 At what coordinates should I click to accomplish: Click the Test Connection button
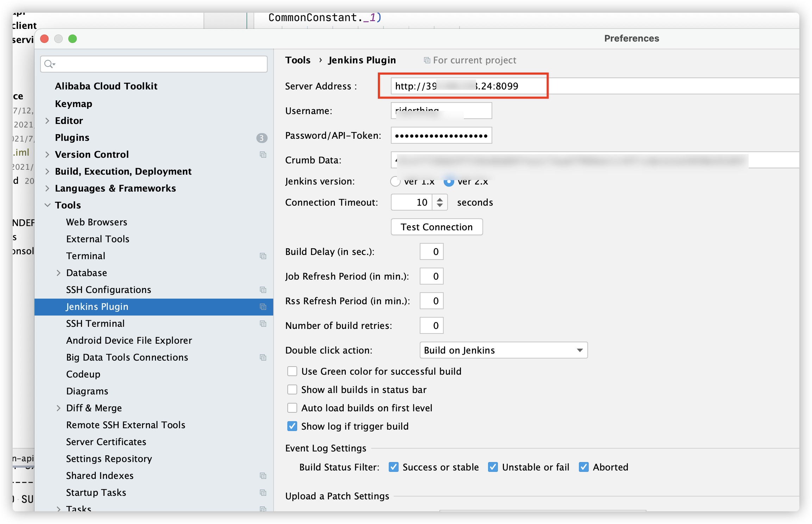437,227
